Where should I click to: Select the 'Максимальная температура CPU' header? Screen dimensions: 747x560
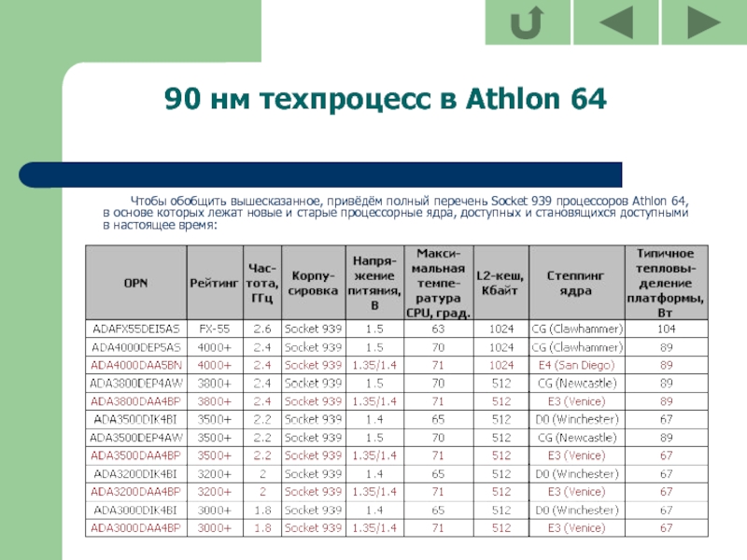(438, 283)
